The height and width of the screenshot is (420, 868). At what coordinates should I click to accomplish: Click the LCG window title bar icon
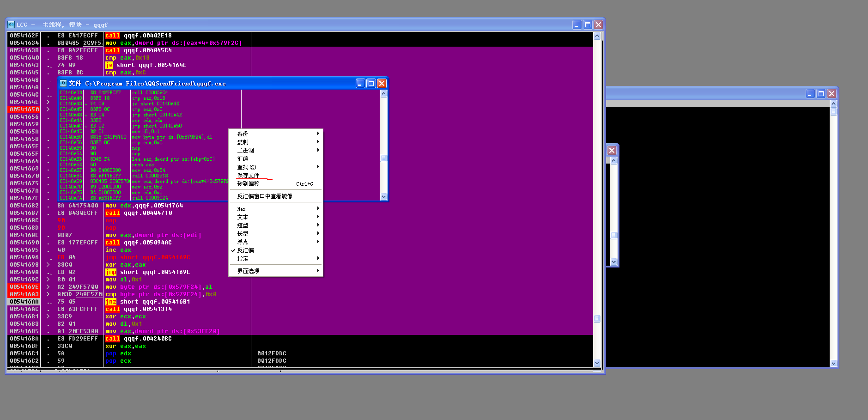click(11, 24)
